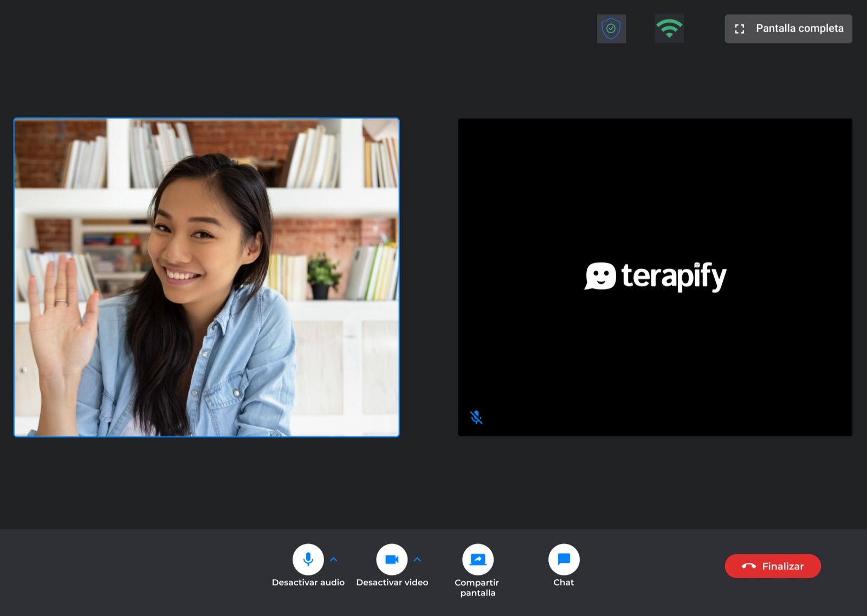Click the muted microphone indicator
The height and width of the screenshot is (616, 867).
476,417
